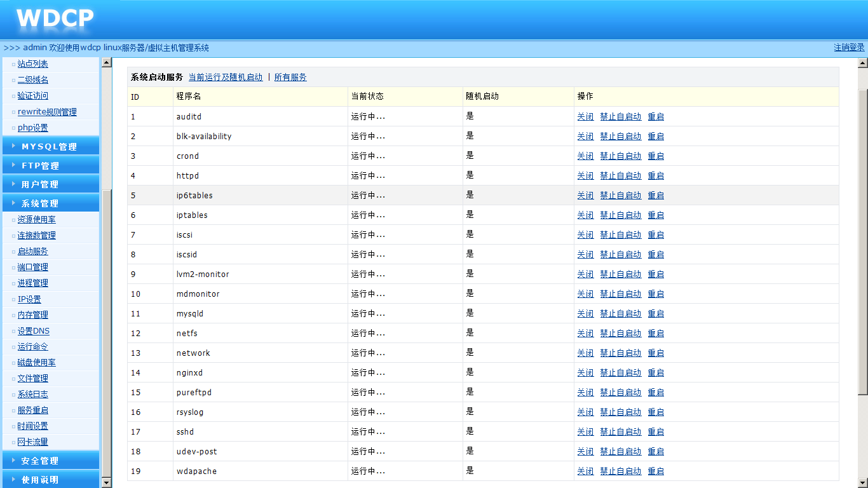
Task: Click 禁止自启动 for blk-availability
Action: tap(621, 137)
